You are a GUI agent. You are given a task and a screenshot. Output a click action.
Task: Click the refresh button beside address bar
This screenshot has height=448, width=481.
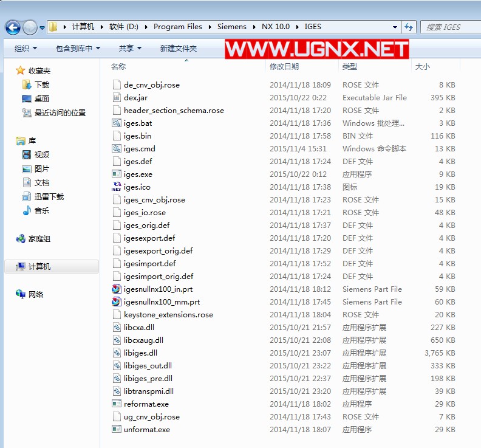pyautogui.click(x=409, y=27)
